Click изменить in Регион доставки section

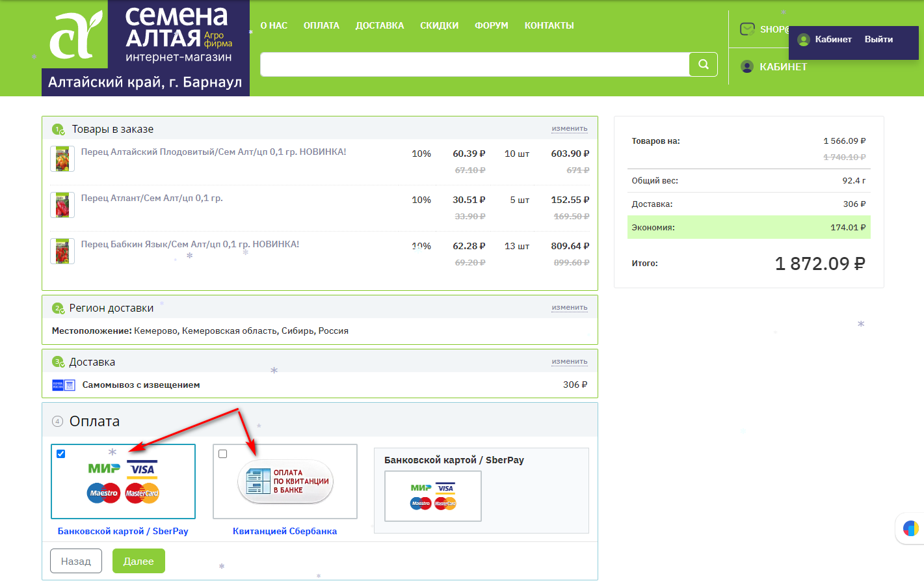[569, 308]
